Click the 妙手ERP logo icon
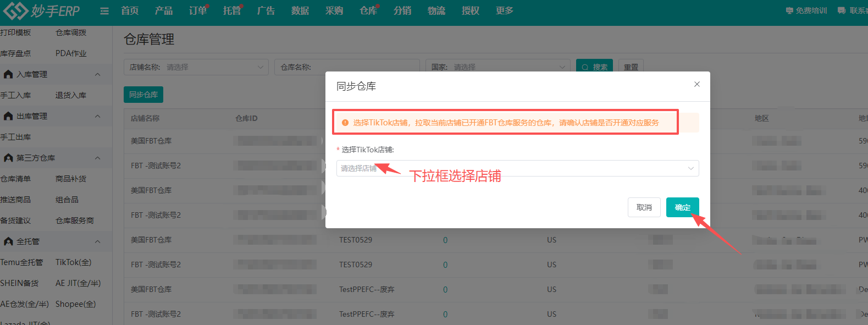Image resolution: width=868 pixels, height=325 pixels. pos(15,10)
